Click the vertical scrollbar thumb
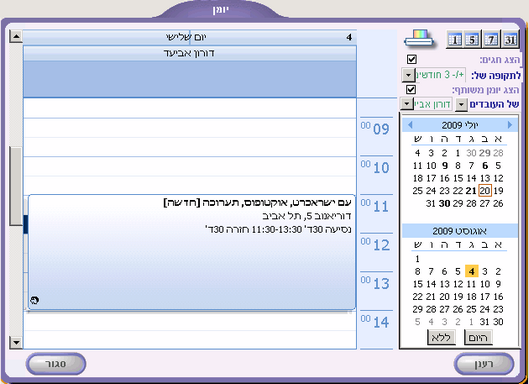Image resolution: width=529 pixels, height=384 pixels. coord(16,186)
